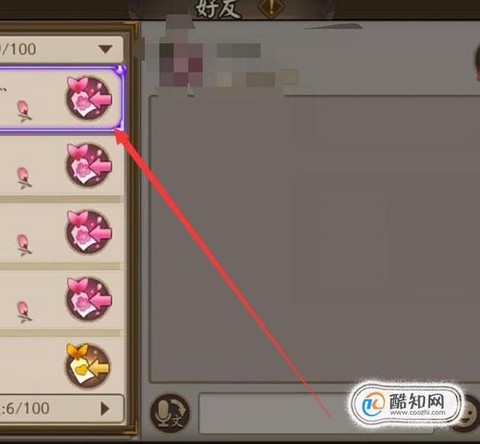This screenshot has width=480, height=444.
Task: Expand the 6/100 section arrow
Action: (x=105, y=408)
